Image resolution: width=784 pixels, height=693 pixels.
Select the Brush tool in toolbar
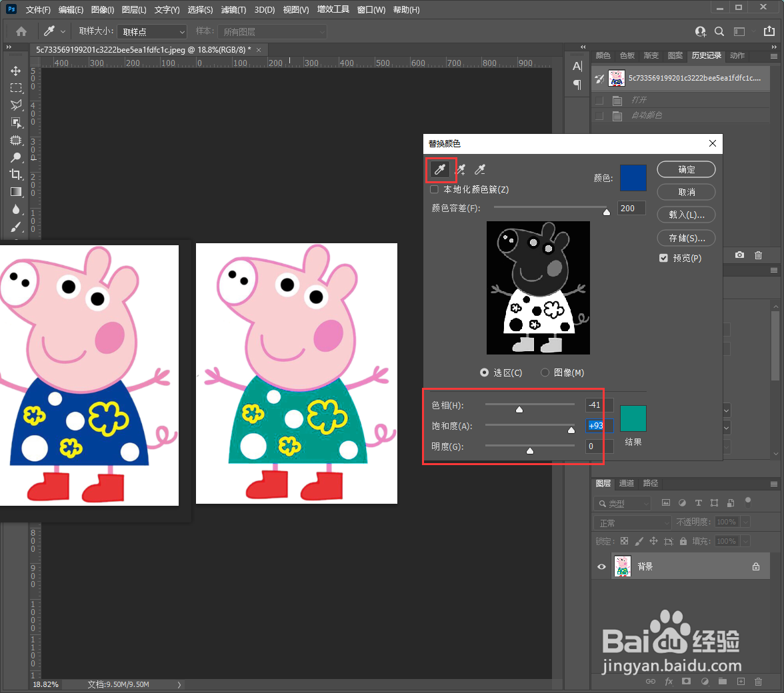16,227
